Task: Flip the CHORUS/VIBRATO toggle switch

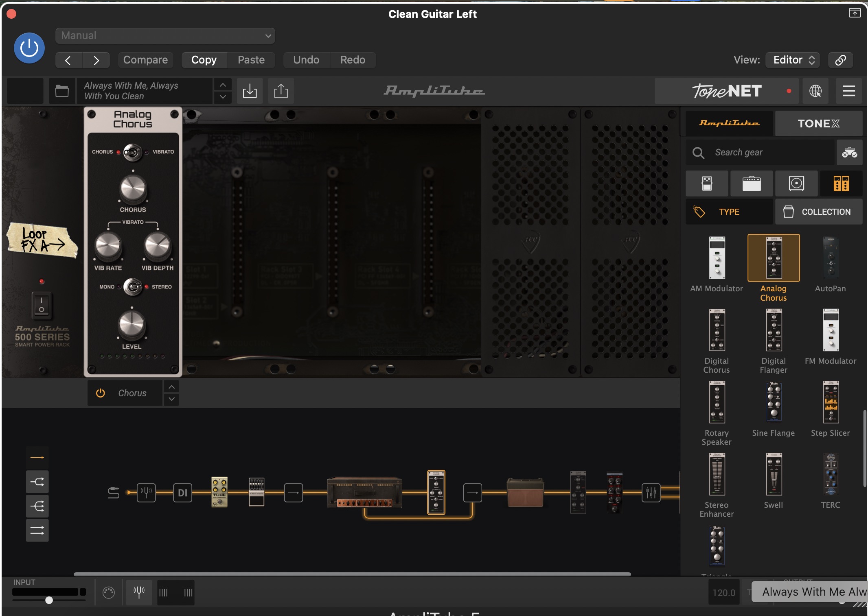Action: pos(133,152)
